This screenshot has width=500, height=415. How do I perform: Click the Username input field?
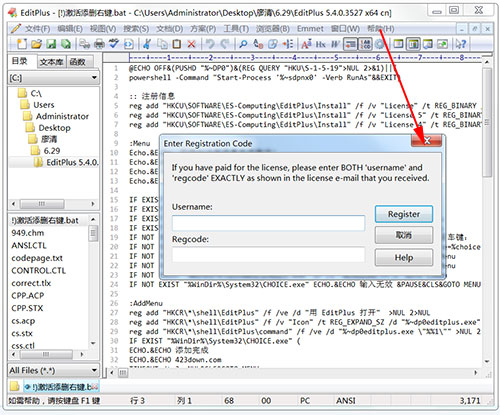click(x=268, y=223)
